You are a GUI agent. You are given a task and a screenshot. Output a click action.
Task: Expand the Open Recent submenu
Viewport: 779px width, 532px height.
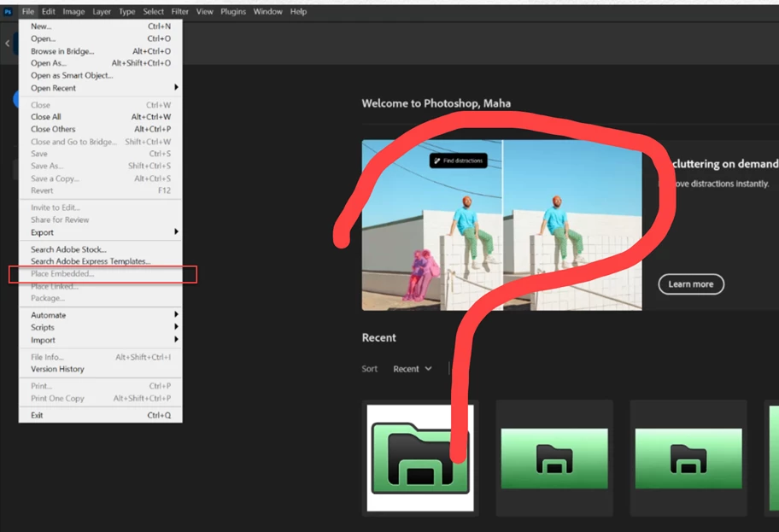100,88
